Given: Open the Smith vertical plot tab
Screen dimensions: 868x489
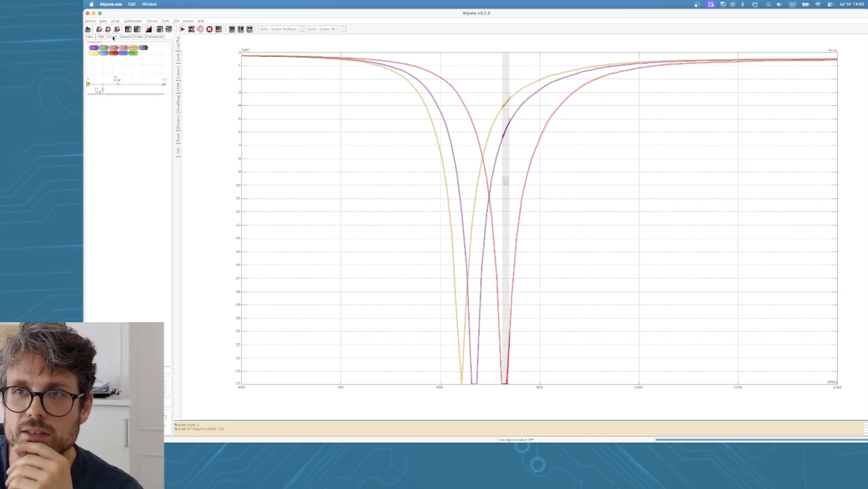Looking at the screenshot, I should point(178,57).
